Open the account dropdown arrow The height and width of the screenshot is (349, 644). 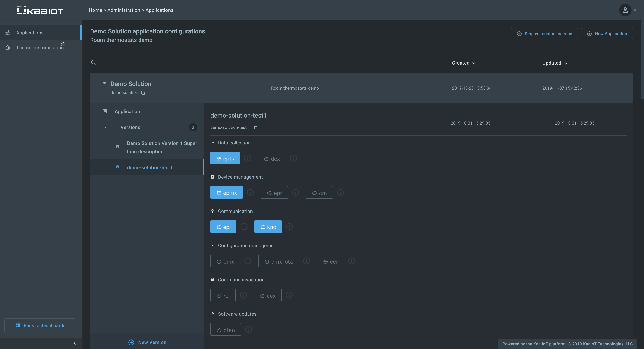click(635, 10)
